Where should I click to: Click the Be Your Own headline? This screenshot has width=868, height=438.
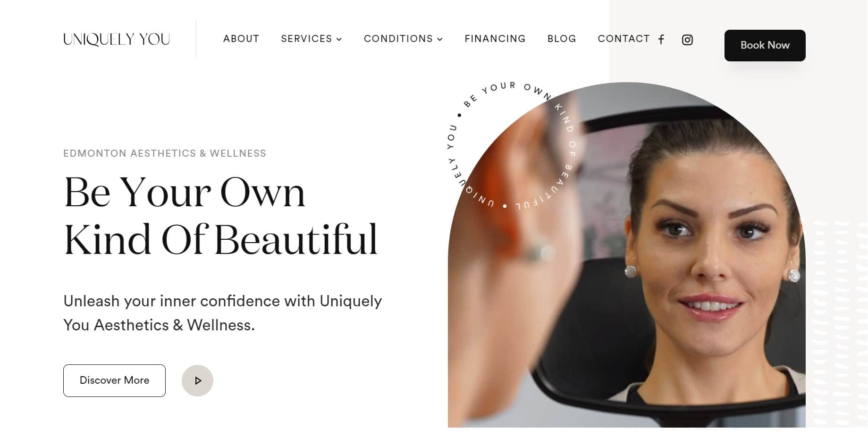pos(185,192)
